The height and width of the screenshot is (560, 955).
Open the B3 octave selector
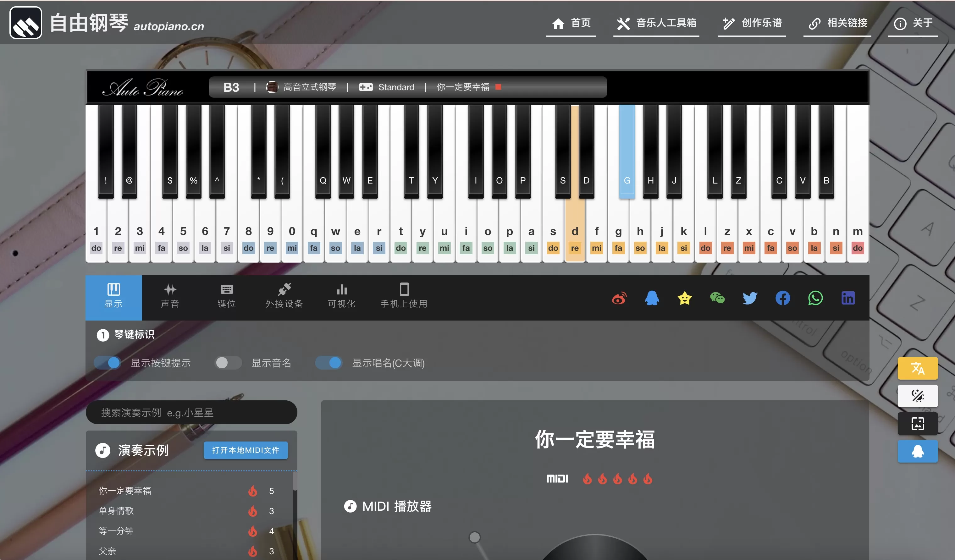pos(231,87)
